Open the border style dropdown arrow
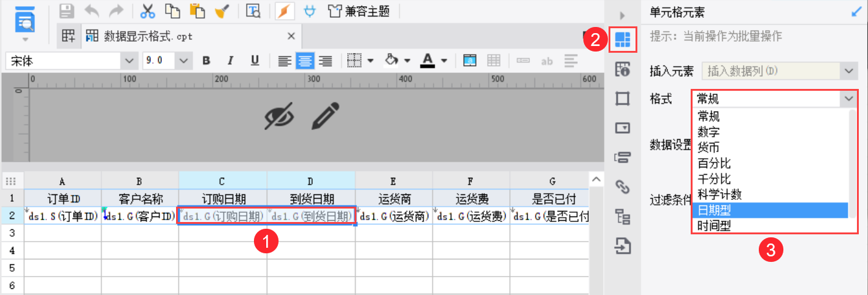 pyautogui.click(x=371, y=61)
